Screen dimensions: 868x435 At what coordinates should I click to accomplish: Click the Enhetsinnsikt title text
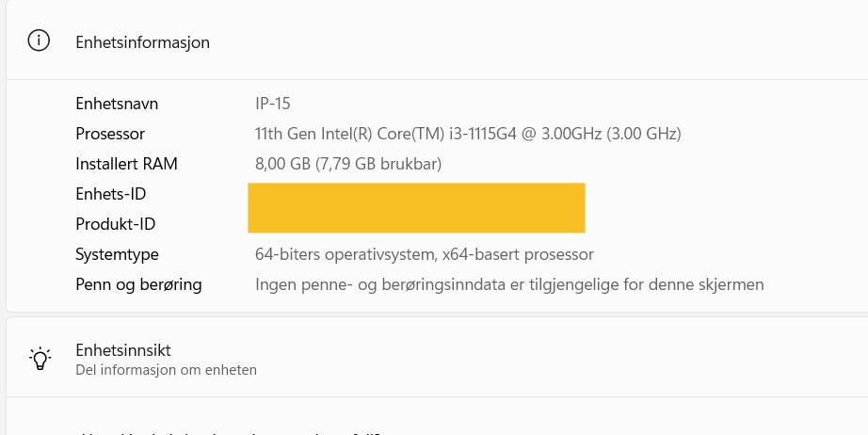tap(122, 350)
